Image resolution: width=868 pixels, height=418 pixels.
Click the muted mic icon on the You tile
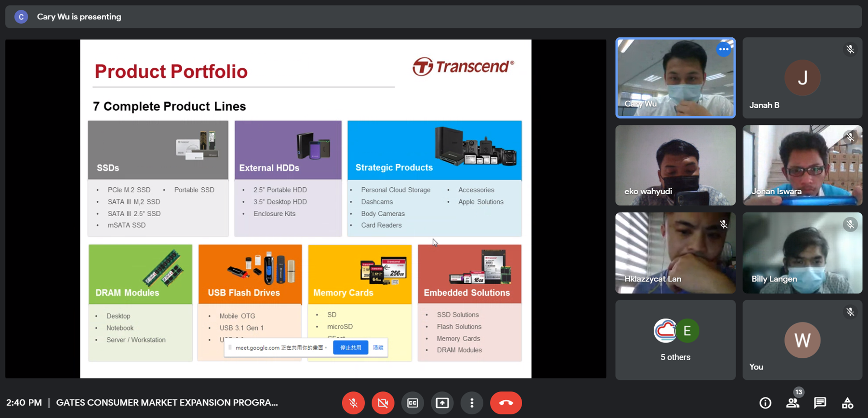click(850, 312)
